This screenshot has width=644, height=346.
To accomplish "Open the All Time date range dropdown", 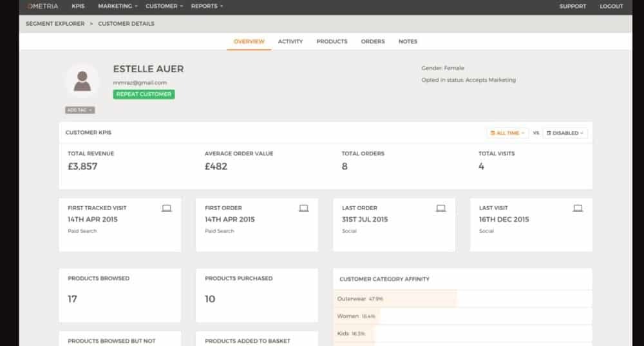I will 507,133.
